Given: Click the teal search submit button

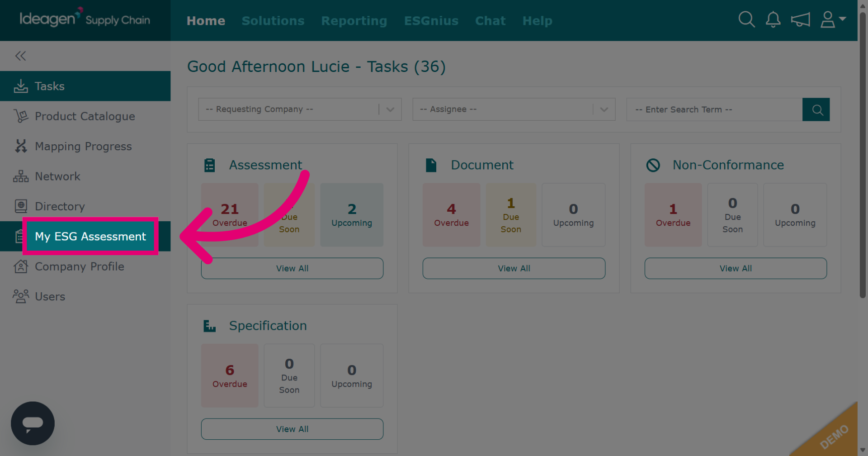Looking at the screenshot, I should click(x=816, y=109).
